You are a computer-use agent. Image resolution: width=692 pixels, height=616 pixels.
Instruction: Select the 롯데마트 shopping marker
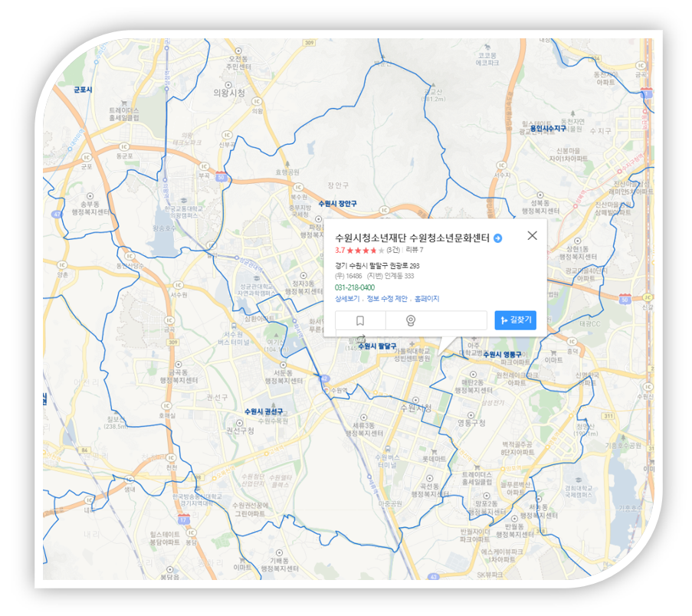(x=434, y=451)
